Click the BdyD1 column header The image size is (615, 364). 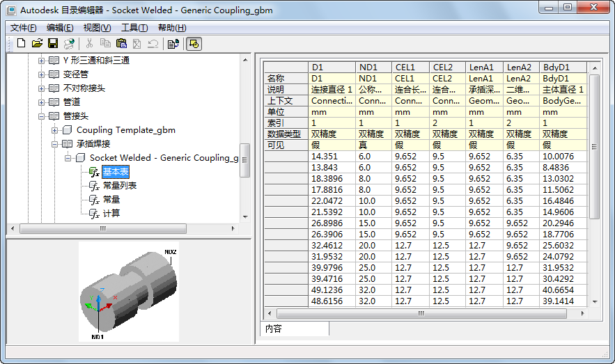563,68
